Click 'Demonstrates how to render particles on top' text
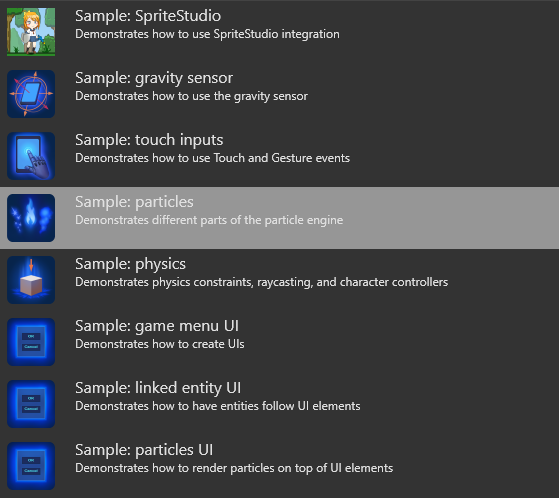 (x=234, y=468)
